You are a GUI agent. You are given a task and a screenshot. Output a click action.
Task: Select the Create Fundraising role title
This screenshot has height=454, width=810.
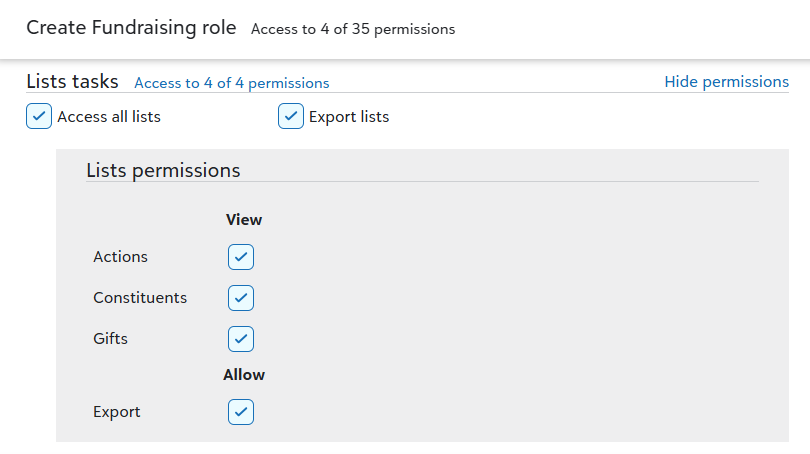pyautogui.click(x=131, y=28)
